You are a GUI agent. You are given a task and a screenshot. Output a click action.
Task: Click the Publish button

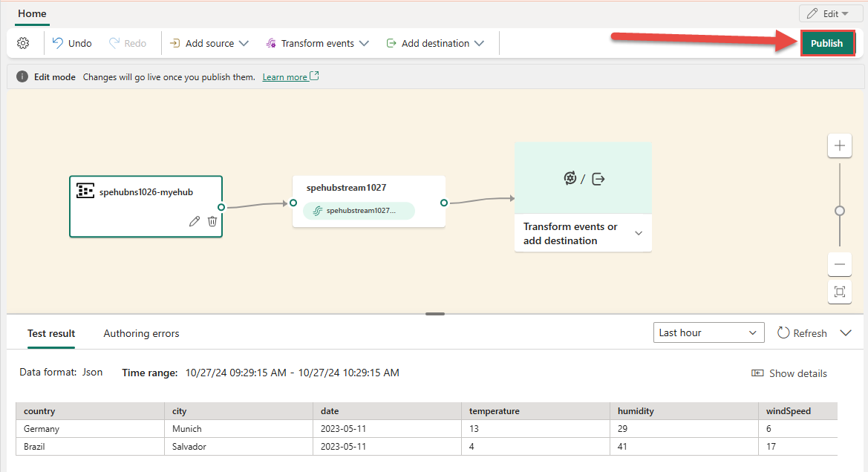point(826,43)
